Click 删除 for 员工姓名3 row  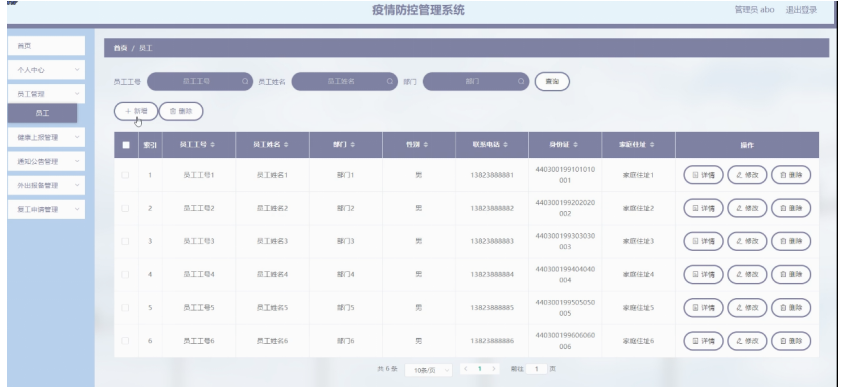(x=791, y=241)
